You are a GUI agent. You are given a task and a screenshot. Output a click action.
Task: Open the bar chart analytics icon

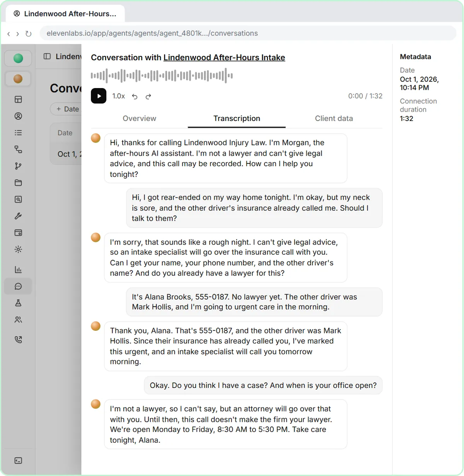pos(18,270)
